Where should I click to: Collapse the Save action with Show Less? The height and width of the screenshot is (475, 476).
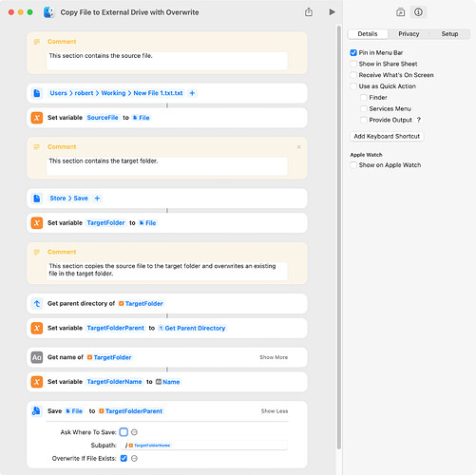coord(275,411)
